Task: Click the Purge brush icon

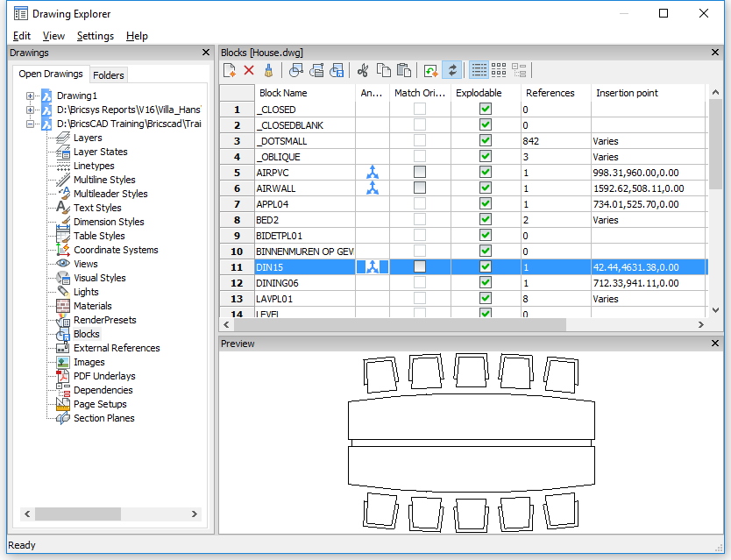Action: [x=268, y=70]
